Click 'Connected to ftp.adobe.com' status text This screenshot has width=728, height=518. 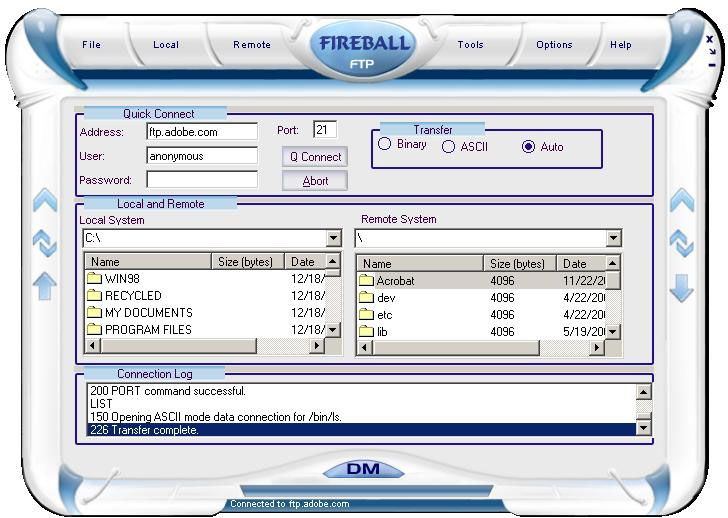click(x=290, y=504)
